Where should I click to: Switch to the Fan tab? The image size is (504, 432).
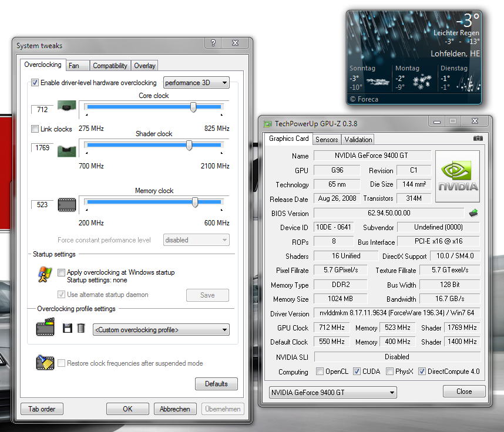pyautogui.click(x=77, y=66)
